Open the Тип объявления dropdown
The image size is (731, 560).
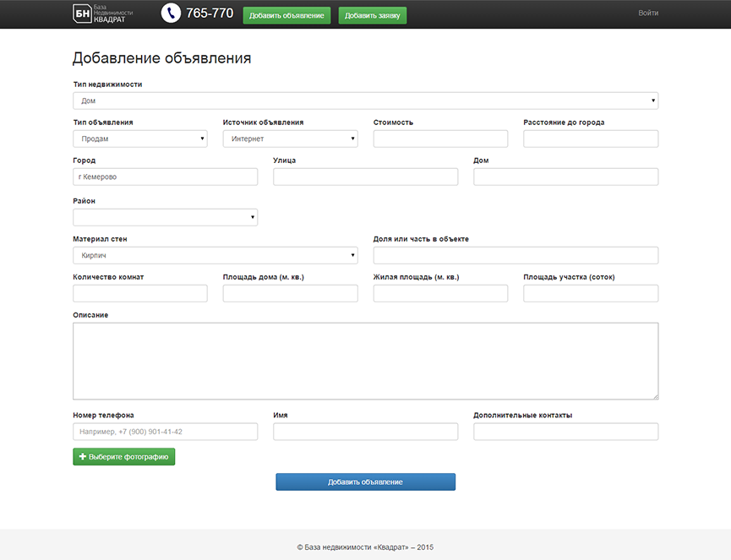pyautogui.click(x=139, y=139)
